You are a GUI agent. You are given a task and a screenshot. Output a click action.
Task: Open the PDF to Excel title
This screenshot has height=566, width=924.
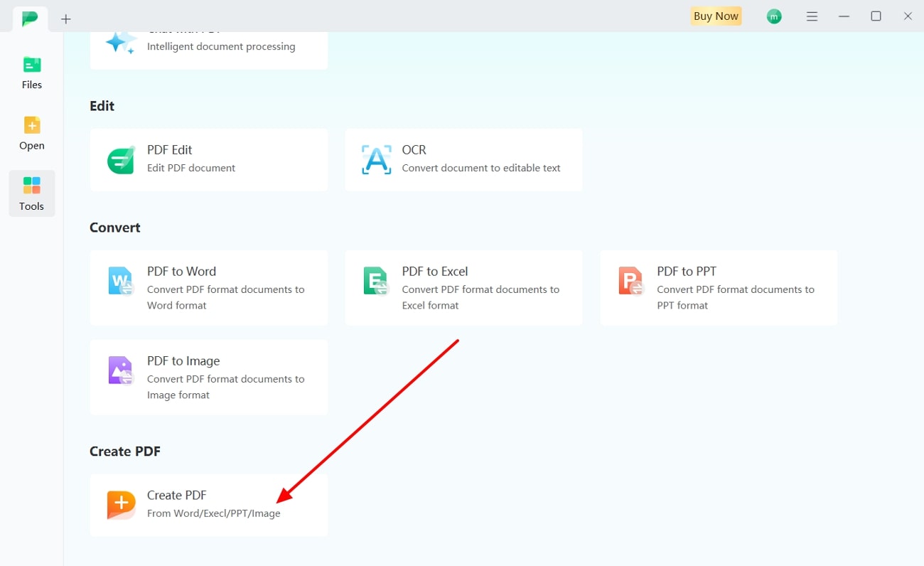tap(435, 272)
